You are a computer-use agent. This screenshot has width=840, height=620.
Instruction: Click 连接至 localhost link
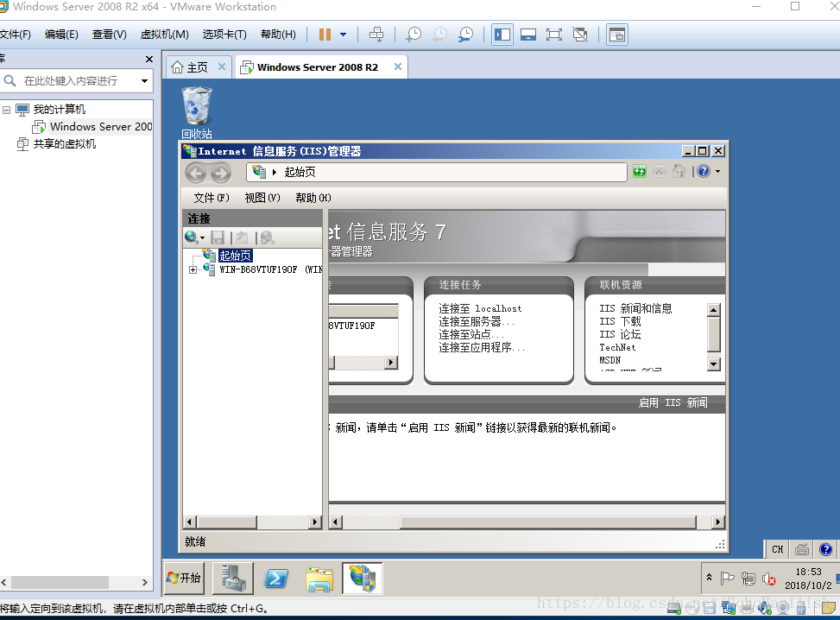(x=480, y=308)
